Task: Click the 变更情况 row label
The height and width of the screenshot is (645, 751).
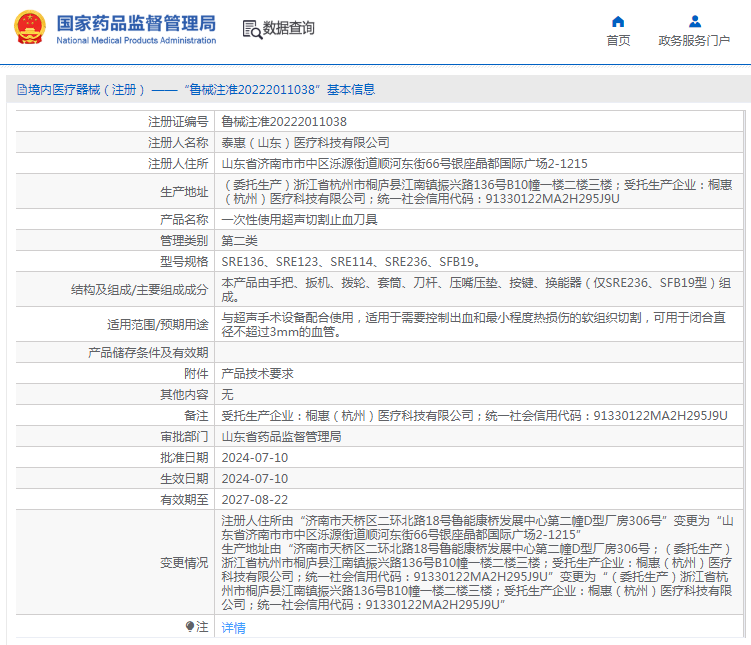Action: click(184, 563)
